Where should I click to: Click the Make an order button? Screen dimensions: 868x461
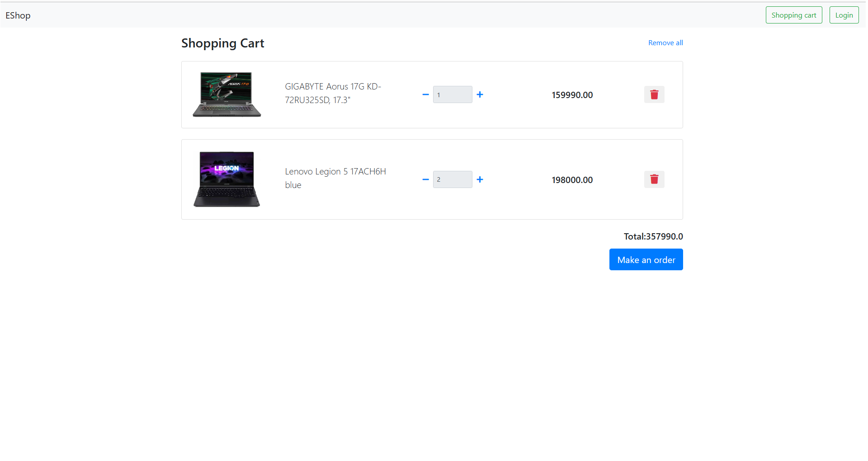[646, 259]
